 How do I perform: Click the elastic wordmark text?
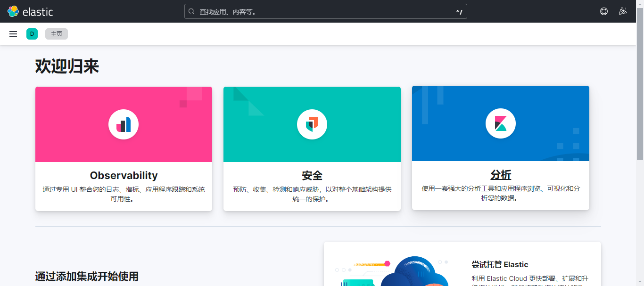(38, 12)
